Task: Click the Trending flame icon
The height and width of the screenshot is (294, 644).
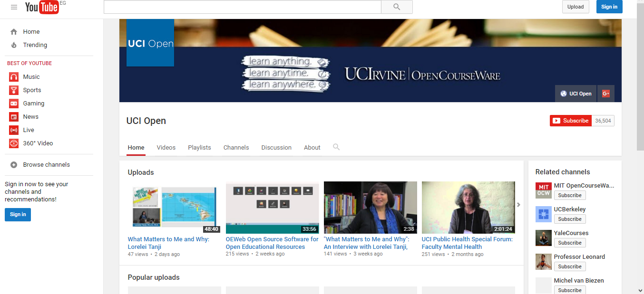Action: tap(14, 45)
